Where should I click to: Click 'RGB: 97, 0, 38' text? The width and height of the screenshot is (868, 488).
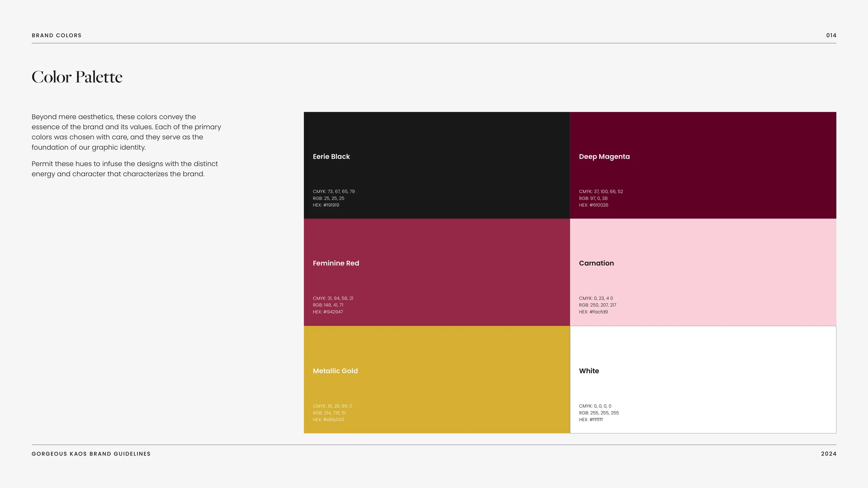tap(593, 198)
